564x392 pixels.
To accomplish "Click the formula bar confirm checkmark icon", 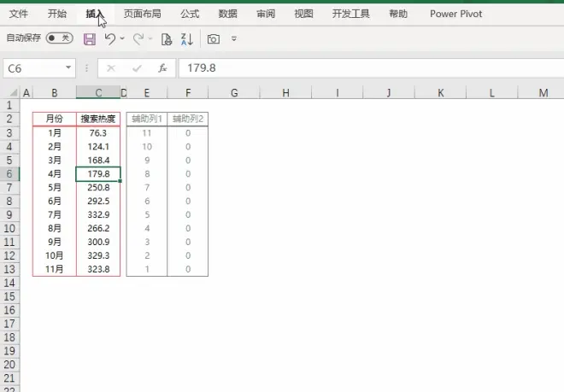I will (137, 68).
